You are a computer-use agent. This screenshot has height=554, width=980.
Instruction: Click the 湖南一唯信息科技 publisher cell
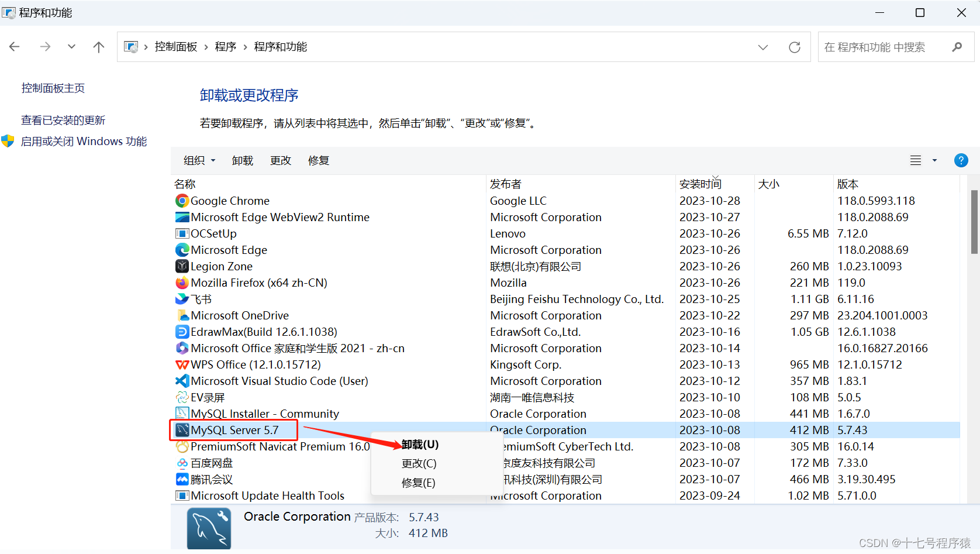[x=532, y=397]
